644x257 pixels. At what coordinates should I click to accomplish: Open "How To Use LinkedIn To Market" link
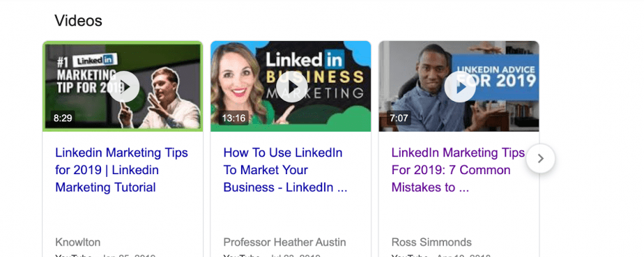coord(286,170)
